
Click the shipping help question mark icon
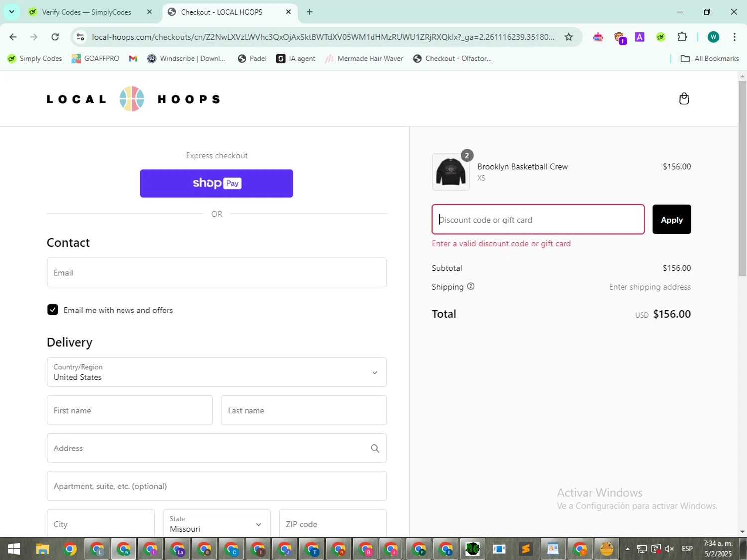click(x=471, y=286)
